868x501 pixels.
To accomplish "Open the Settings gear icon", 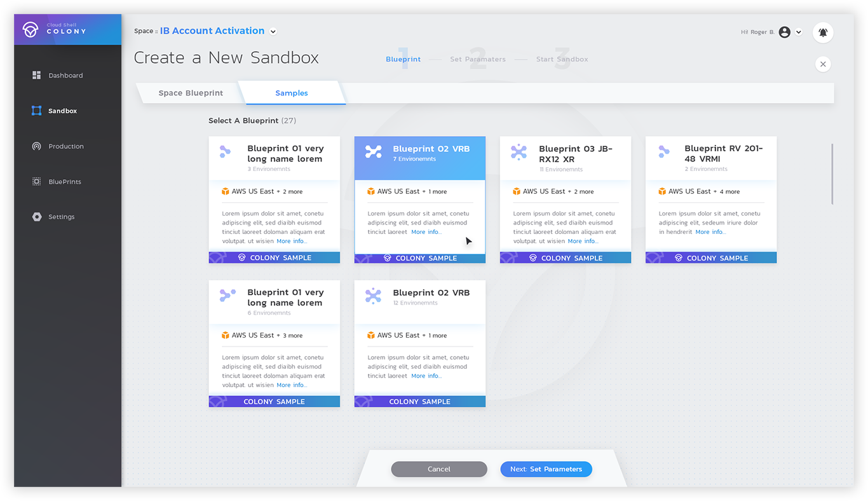I will (x=37, y=217).
